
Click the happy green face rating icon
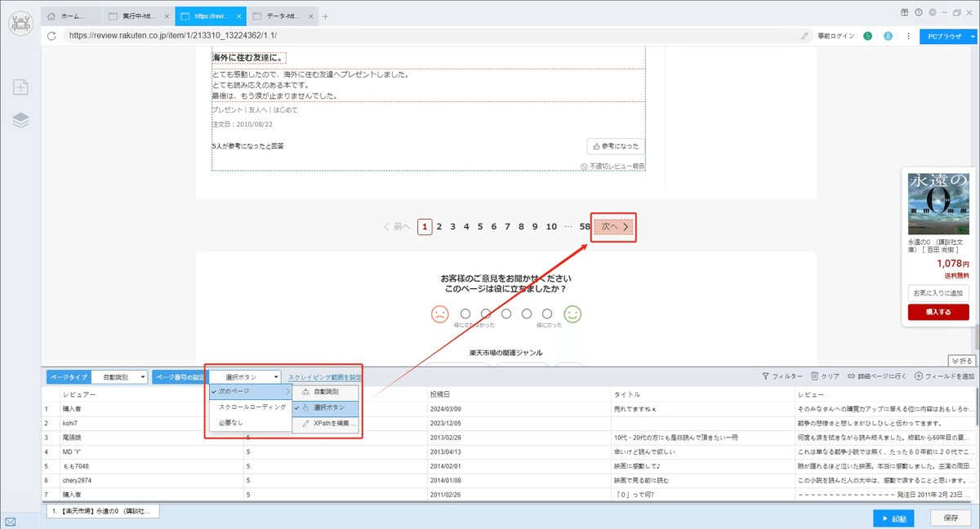click(572, 313)
